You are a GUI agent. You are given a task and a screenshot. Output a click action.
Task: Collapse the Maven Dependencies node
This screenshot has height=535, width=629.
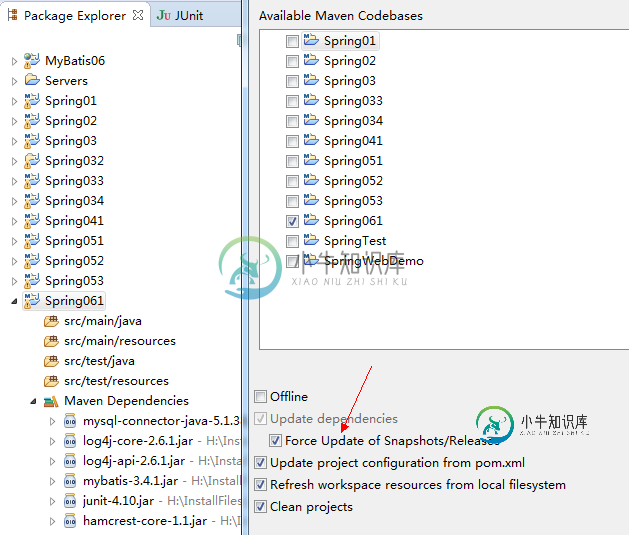pyautogui.click(x=34, y=401)
